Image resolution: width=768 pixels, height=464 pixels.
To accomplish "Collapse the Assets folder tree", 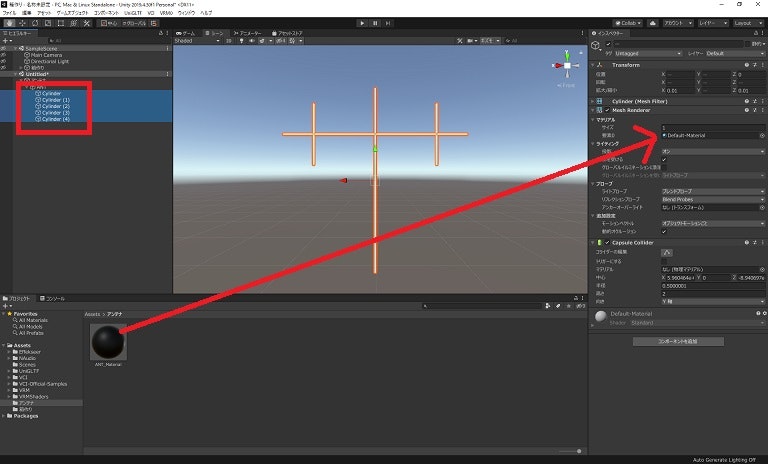I will (x=3, y=345).
